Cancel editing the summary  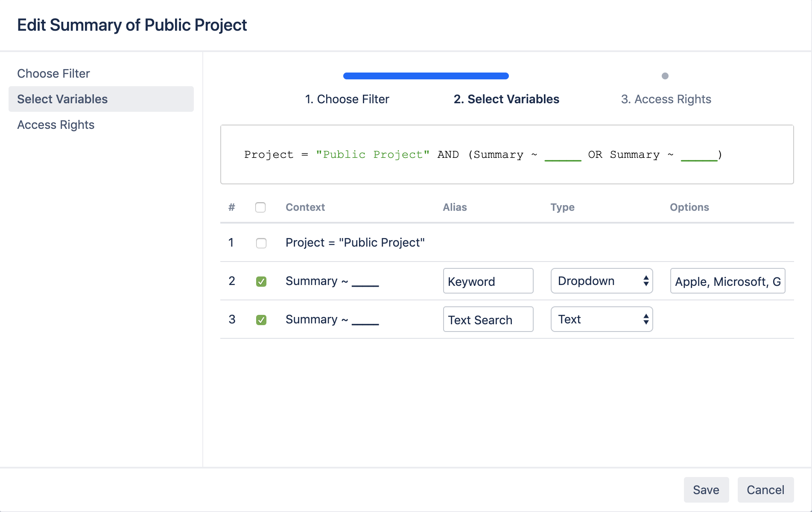[765, 490]
